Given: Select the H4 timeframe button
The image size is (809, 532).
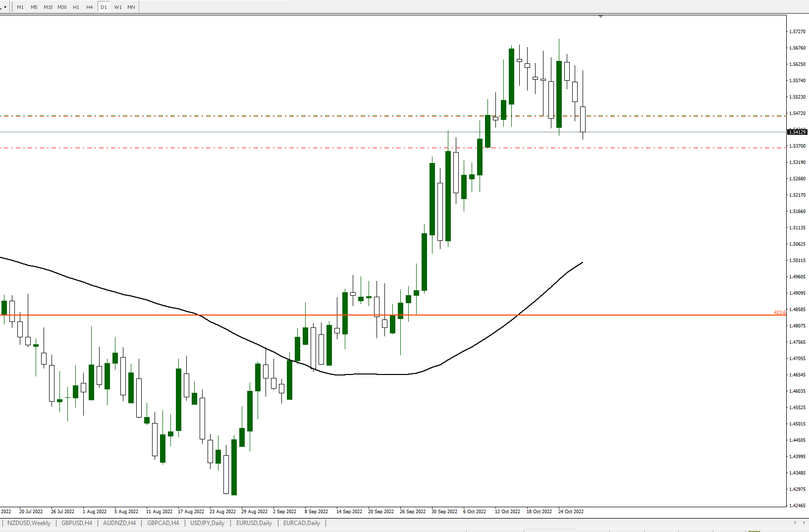Looking at the screenshot, I should coord(90,7).
